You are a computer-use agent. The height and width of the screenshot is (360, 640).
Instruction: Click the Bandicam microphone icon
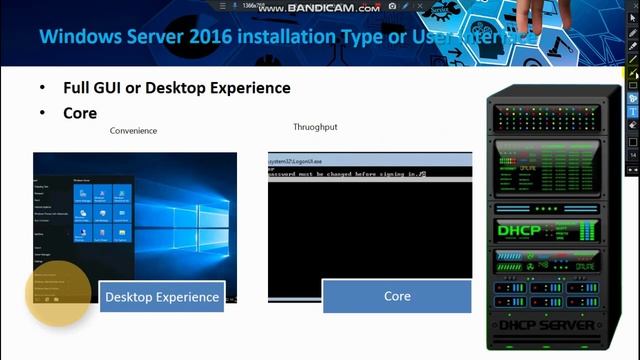click(x=235, y=6)
